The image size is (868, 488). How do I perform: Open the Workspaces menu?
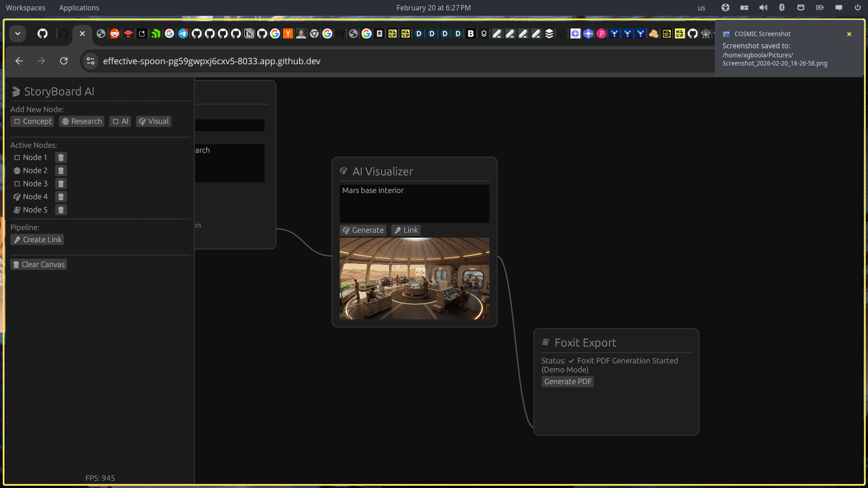coord(25,8)
